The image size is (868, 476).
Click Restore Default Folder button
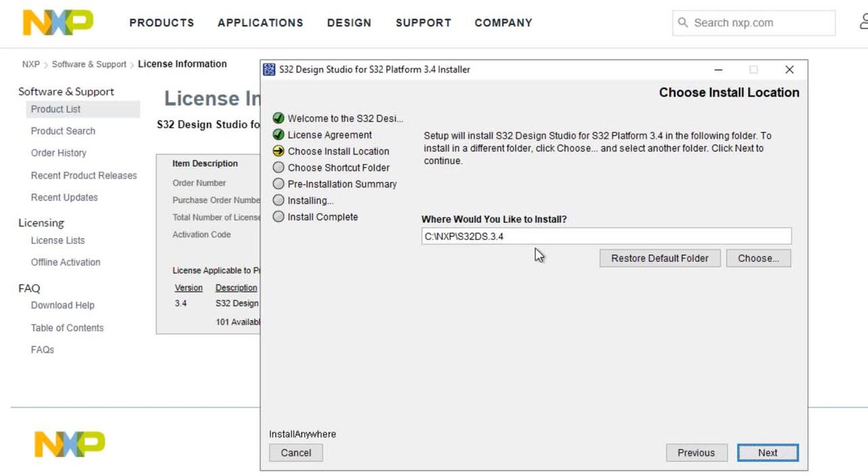coord(660,258)
